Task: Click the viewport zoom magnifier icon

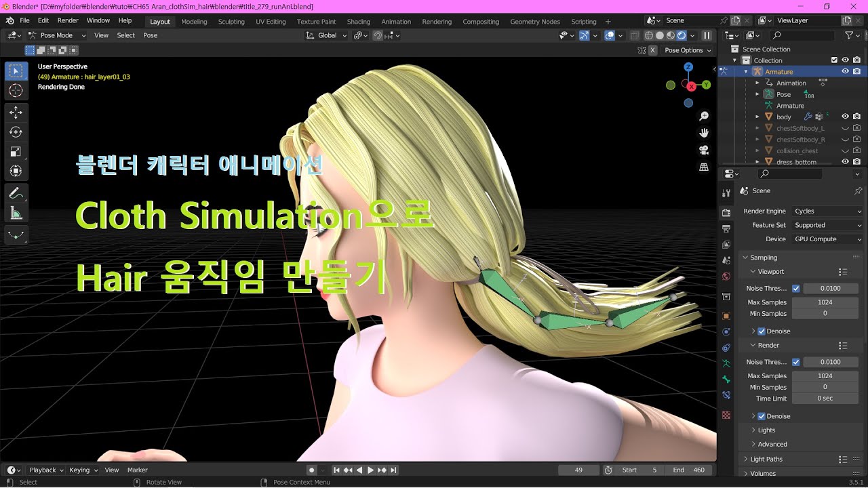Action: 704,117
